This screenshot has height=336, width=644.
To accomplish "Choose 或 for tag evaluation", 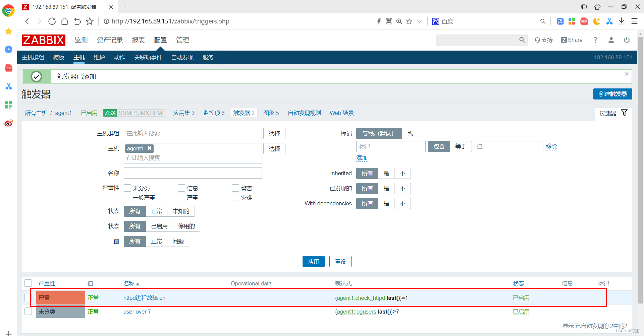I will pyautogui.click(x=410, y=133).
